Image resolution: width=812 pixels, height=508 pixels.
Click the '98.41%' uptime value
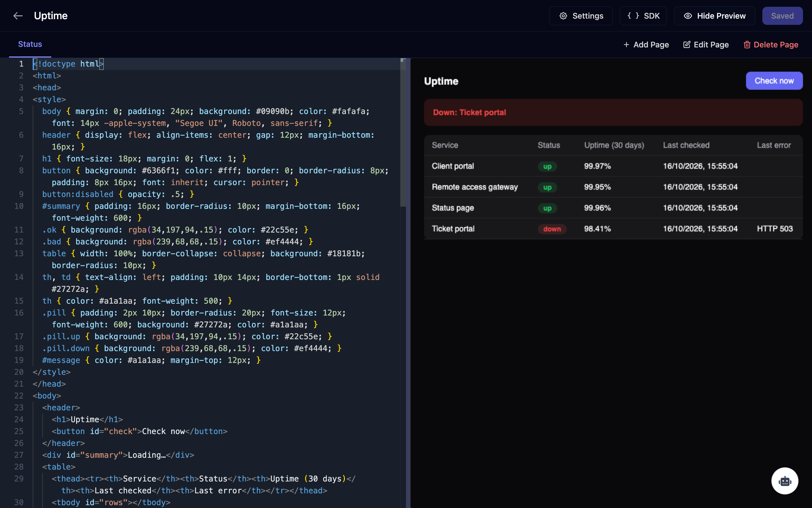pyautogui.click(x=597, y=229)
